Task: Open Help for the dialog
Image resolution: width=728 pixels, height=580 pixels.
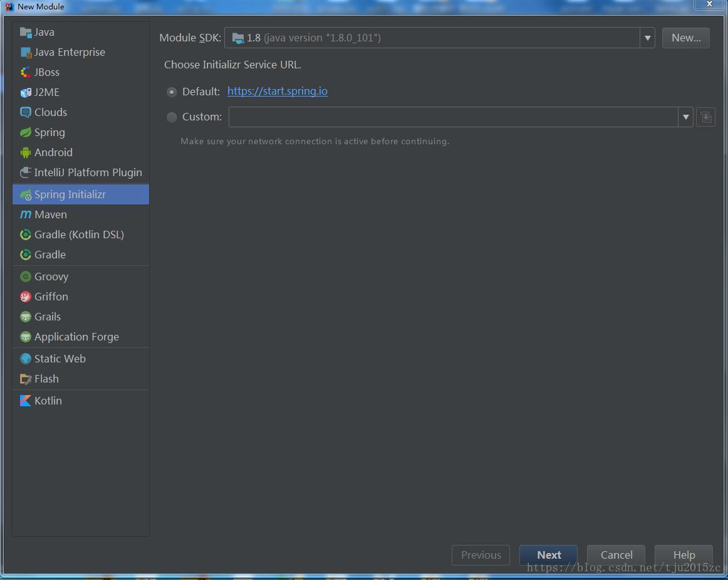Action: tap(684, 555)
